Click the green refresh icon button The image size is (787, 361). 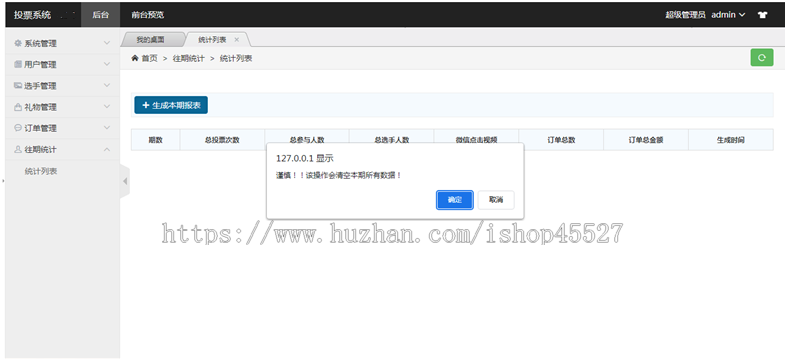(761, 58)
